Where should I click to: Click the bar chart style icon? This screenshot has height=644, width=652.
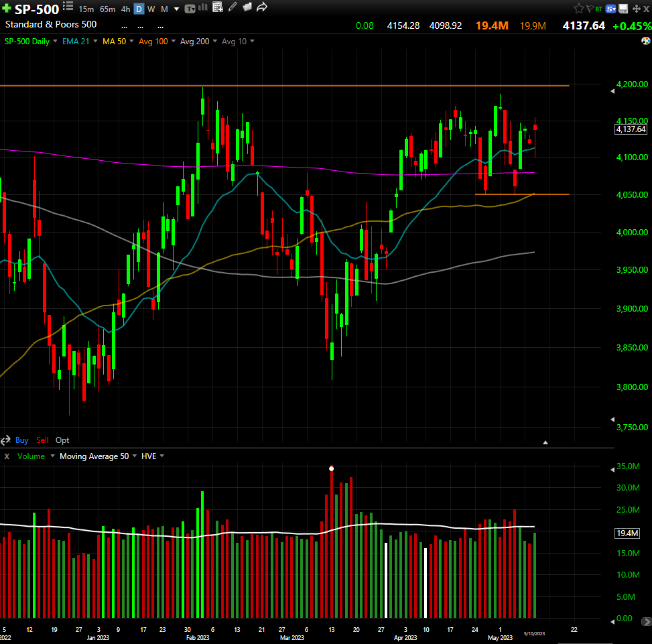pyautogui.click(x=203, y=7)
